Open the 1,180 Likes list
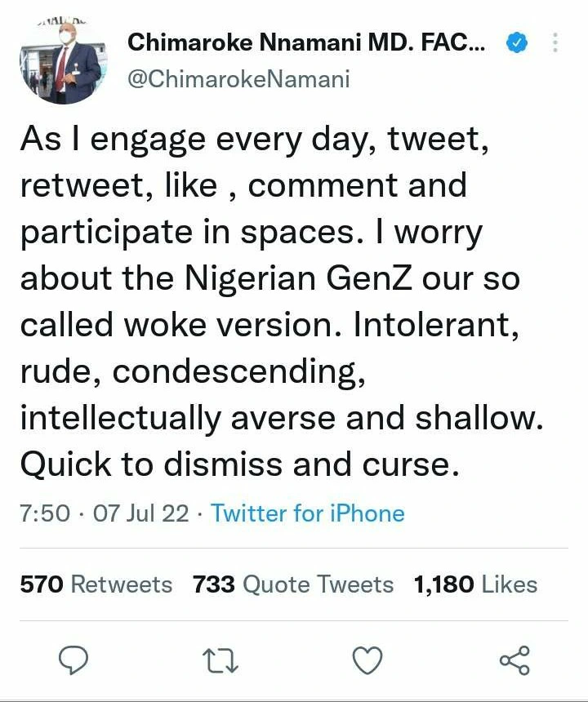Viewport: 588px width, 702px height. click(475, 584)
